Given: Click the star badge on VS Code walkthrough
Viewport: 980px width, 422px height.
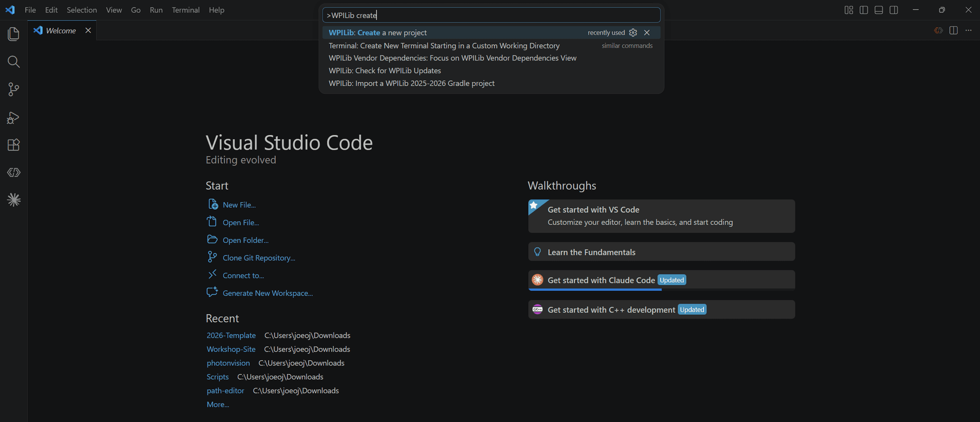Looking at the screenshot, I should [534, 206].
